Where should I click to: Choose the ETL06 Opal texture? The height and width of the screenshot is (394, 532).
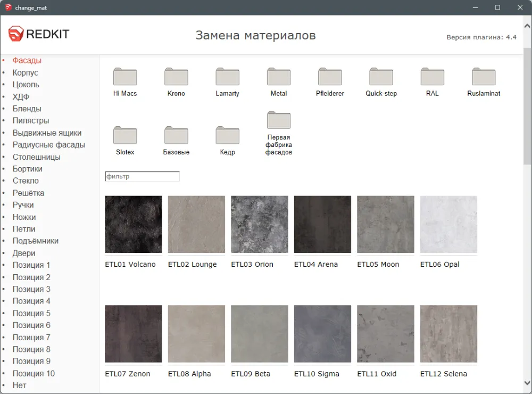tap(448, 224)
